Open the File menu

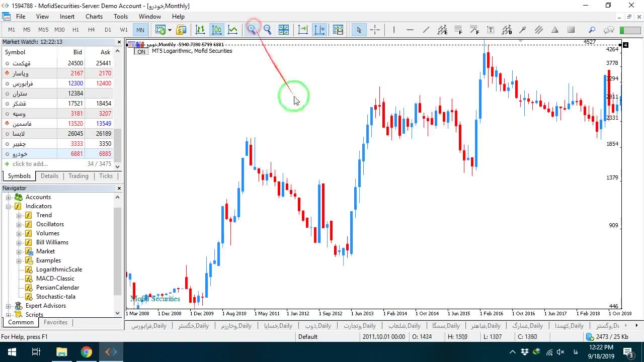(21, 17)
